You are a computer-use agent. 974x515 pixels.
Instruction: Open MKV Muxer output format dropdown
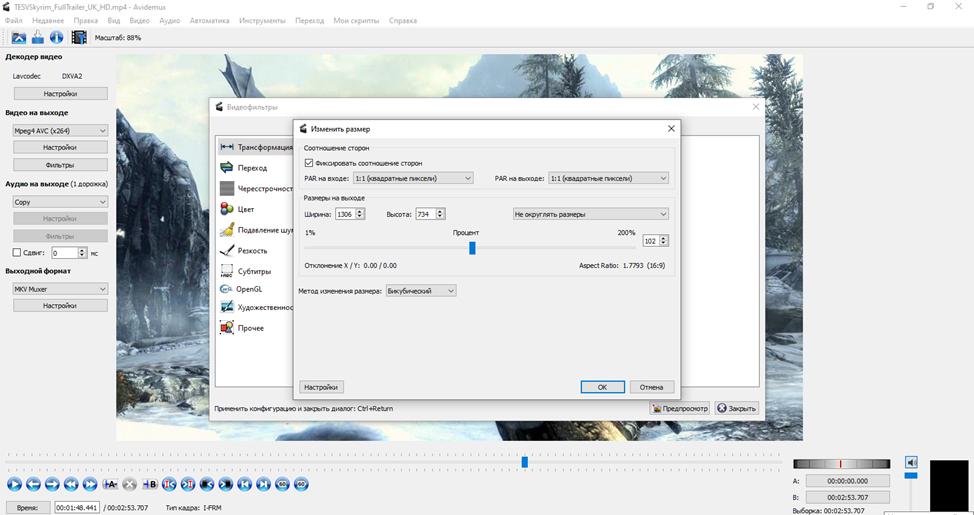coord(60,289)
